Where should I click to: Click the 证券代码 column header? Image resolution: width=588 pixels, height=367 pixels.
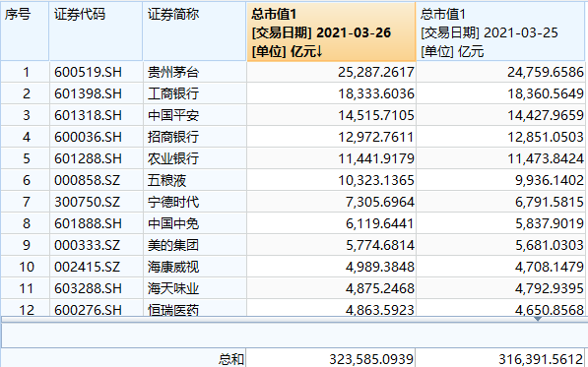(96, 31)
